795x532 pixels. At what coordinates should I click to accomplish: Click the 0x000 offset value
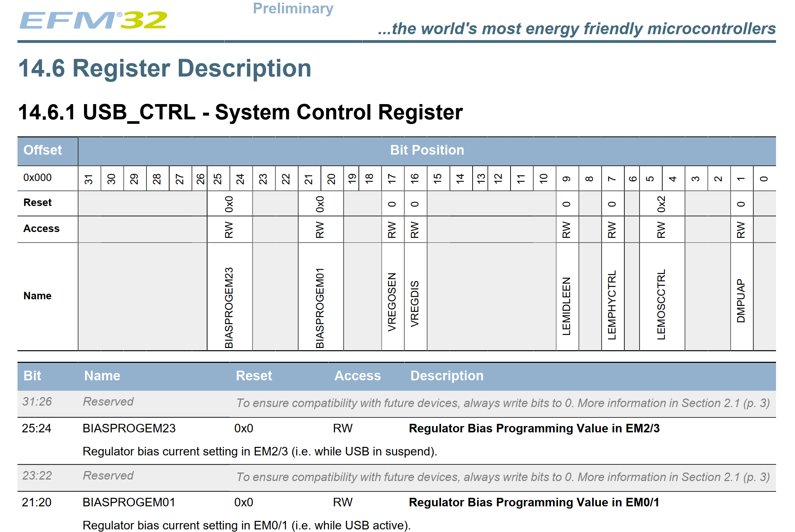38,178
